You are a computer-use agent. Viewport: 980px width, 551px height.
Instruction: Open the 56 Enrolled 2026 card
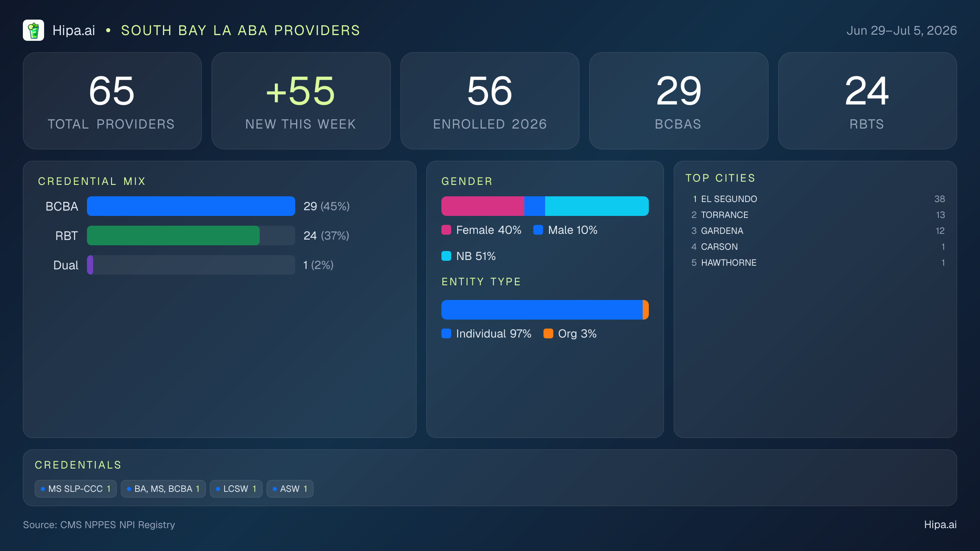[490, 101]
